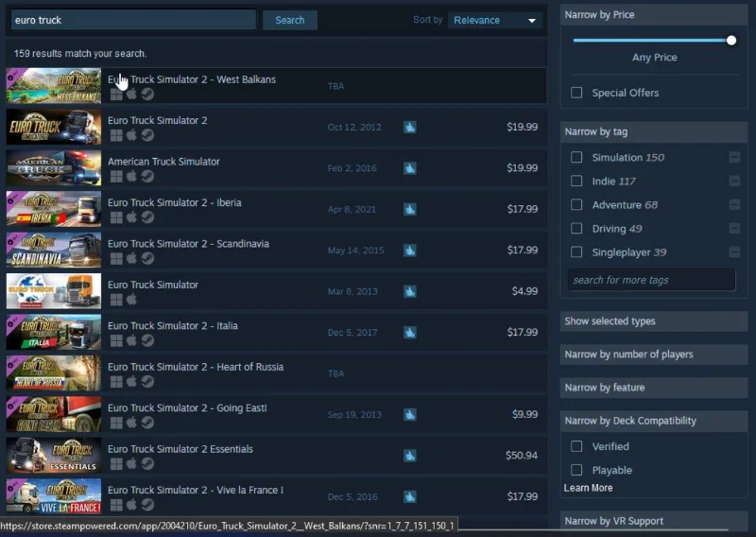756x537 pixels.
Task: Exclude the Simulation tag with its minus icon
Action: coord(734,157)
